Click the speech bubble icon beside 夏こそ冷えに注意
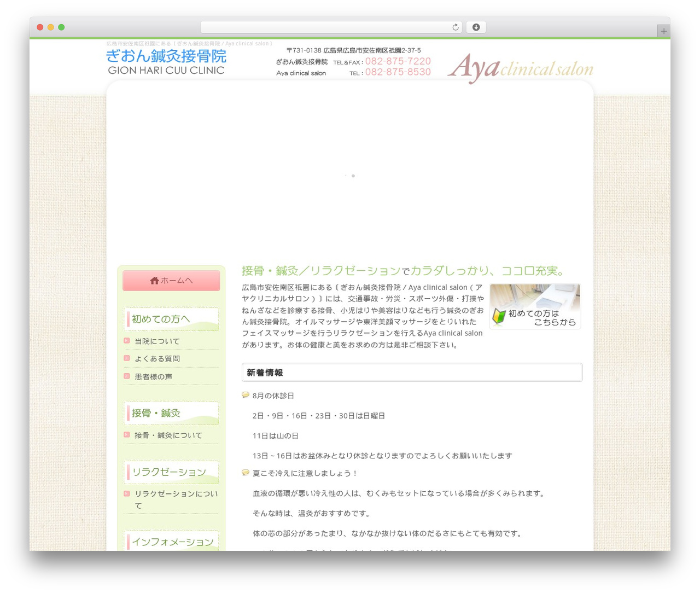This screenshot has height=593, width=700. point(246,473)
